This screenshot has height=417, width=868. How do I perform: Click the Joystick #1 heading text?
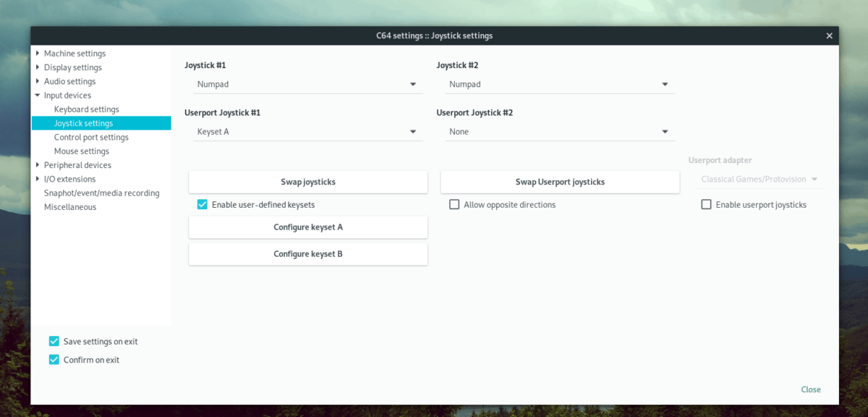[205, 65]
